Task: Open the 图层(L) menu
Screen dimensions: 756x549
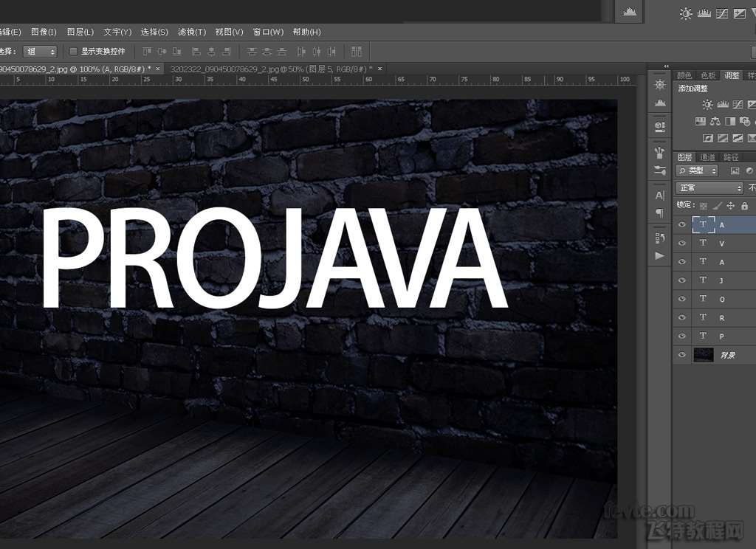Action: (80, 32)
